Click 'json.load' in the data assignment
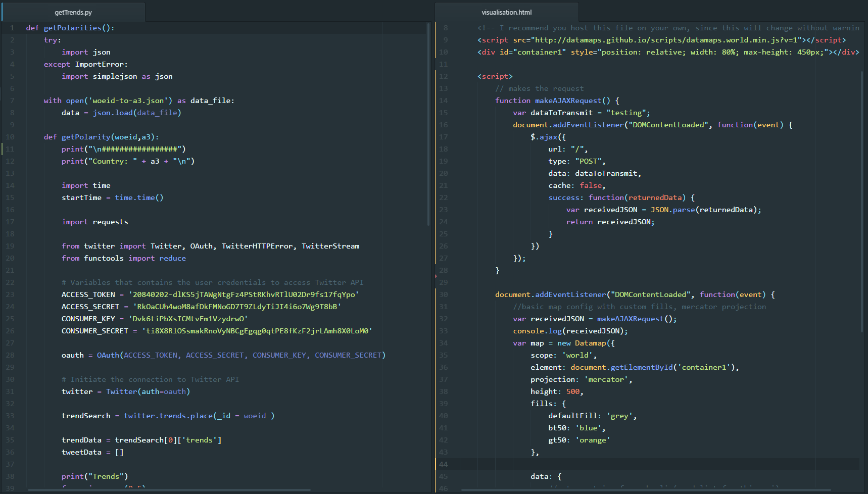The image size is (868, 494). pos(113,113)
